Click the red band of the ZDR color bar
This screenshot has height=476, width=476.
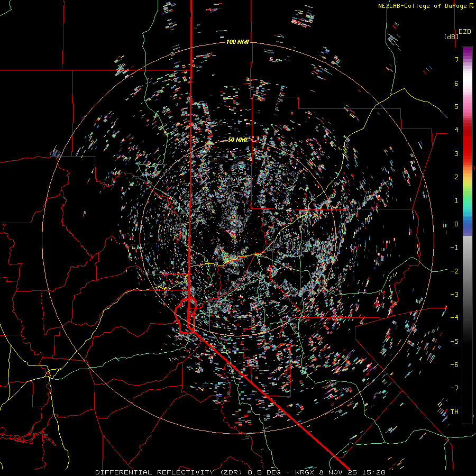click(x=467, y=143)
